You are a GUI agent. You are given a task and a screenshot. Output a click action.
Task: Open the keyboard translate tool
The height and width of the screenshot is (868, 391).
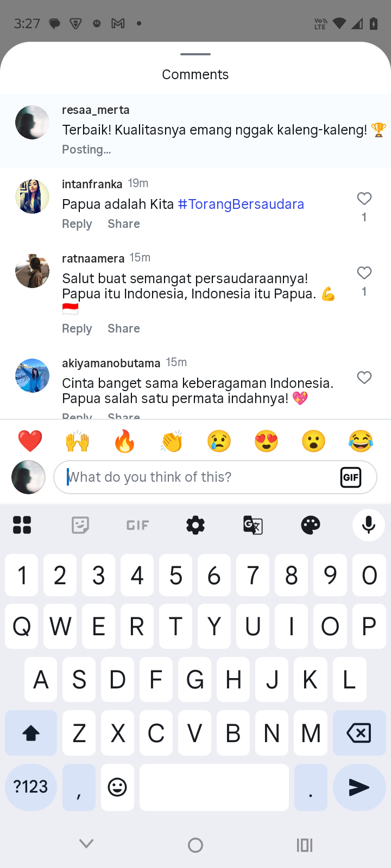point(253,525)
